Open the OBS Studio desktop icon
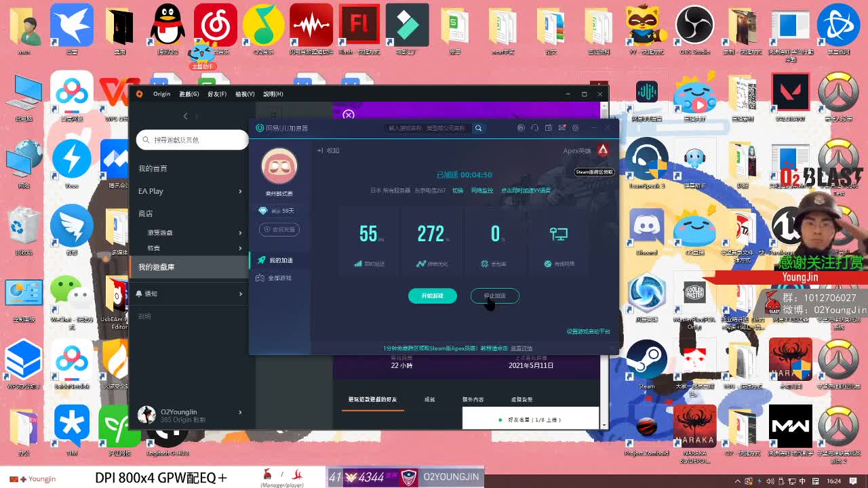Screen dimensions: 868x488 694,29
